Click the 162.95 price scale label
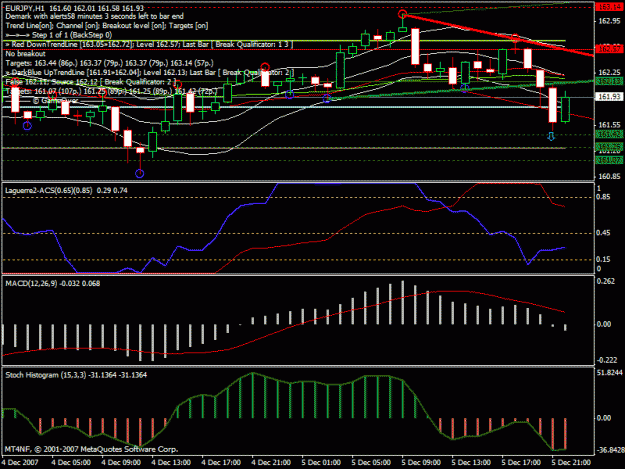Screen dimensions: 625x469 click(609, 21)
